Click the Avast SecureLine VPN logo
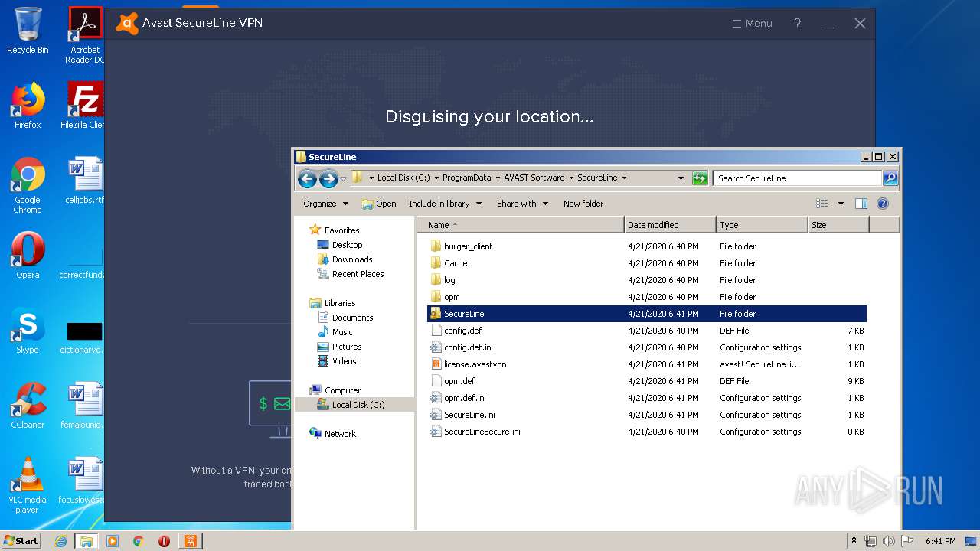This screenshot has height=551, width=980. pyautogui.click(x=127, y=24)
